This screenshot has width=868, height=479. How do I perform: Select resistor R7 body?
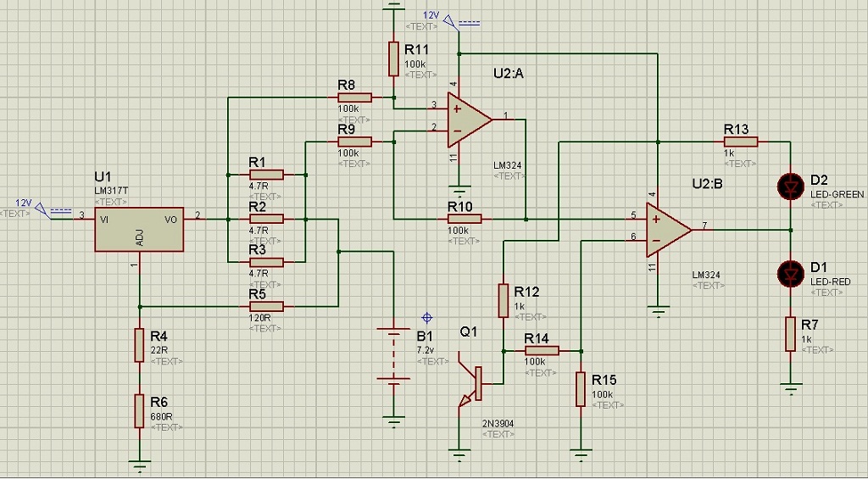791,334
